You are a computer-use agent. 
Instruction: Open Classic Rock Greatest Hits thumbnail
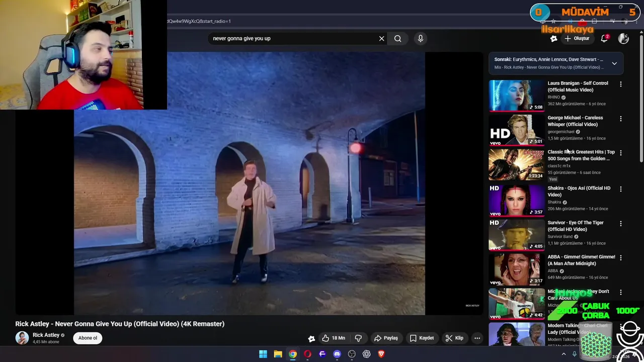[x=517, y=164]
